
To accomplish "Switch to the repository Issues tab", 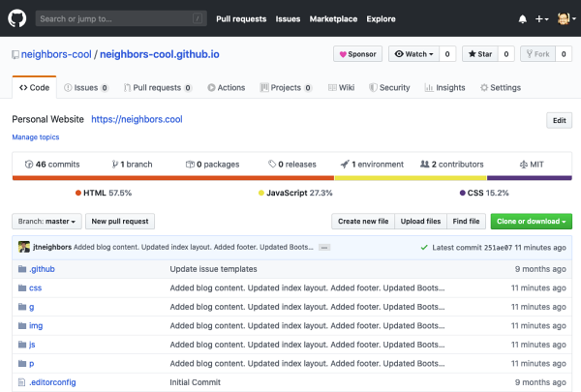I will 86,88.
